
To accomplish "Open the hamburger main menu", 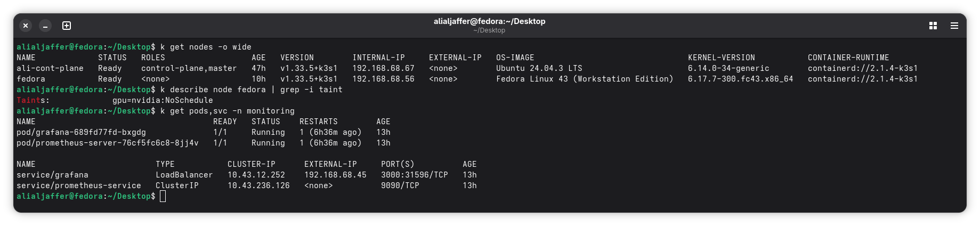I will click(954, 26).
